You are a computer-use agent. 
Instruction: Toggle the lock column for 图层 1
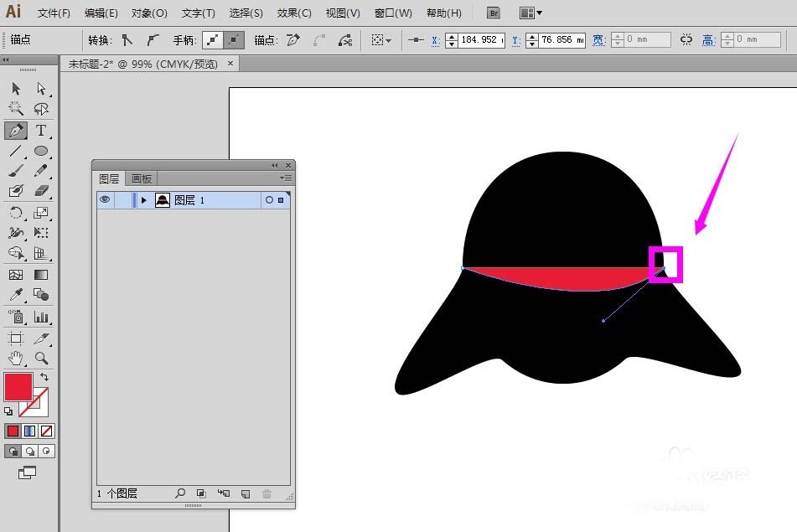122,200
